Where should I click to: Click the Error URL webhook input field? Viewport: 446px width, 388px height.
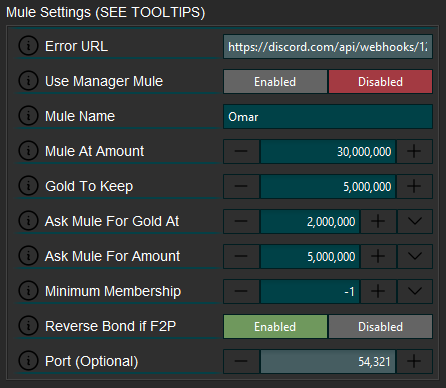[x=328, y=46]
